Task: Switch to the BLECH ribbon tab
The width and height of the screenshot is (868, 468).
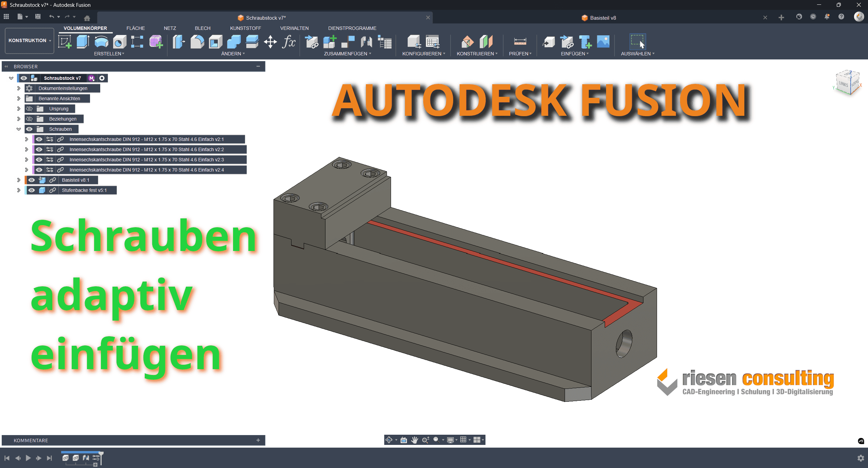Action: [x=202, y=28]
